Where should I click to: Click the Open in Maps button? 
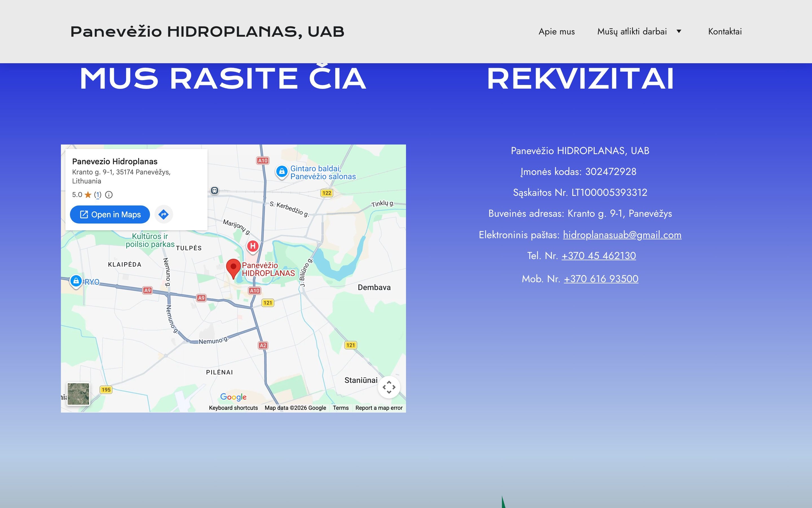tap(110, 214)
